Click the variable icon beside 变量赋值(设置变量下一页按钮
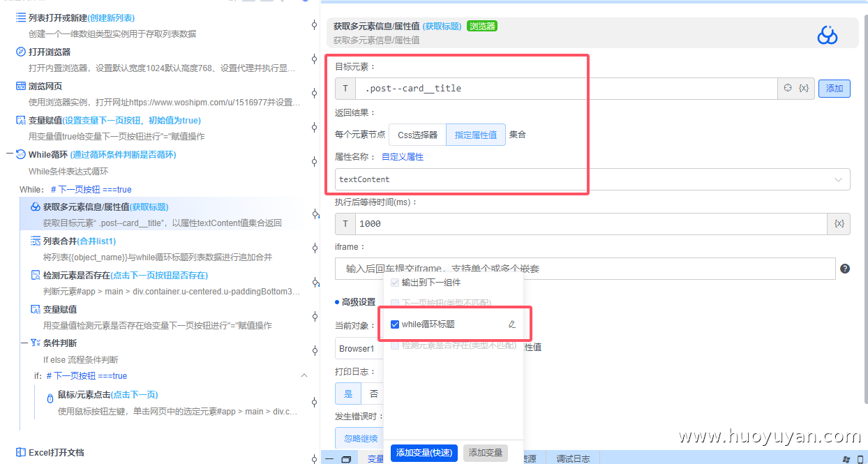This screenshot has width=868, height=464. click(x=21, y=120)
